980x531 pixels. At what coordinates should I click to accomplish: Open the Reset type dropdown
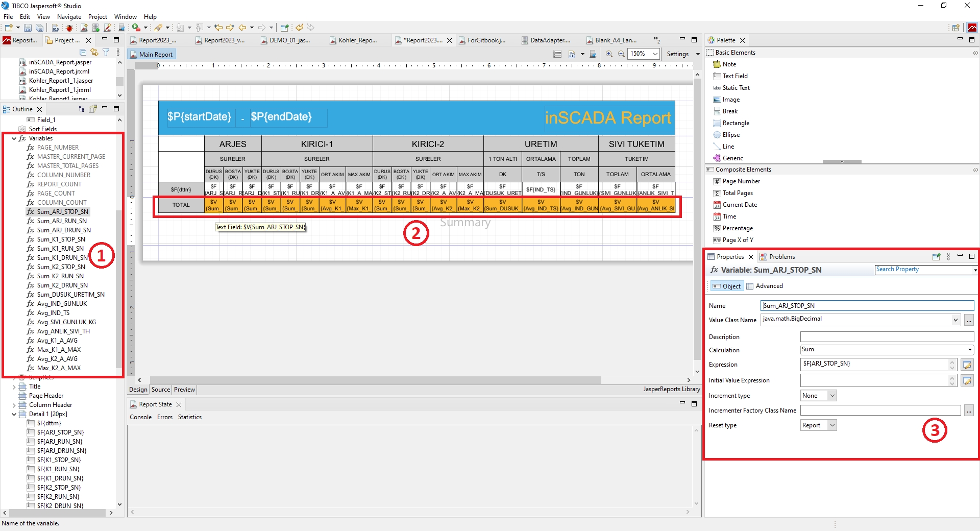(819, 425)
